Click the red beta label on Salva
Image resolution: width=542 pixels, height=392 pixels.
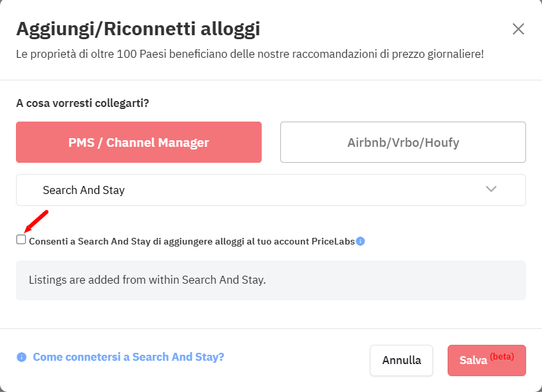502,356
